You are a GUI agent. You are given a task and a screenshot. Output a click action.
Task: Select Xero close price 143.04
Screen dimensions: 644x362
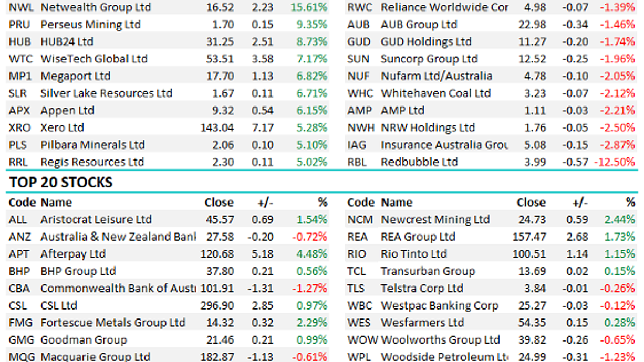point(217,127)
